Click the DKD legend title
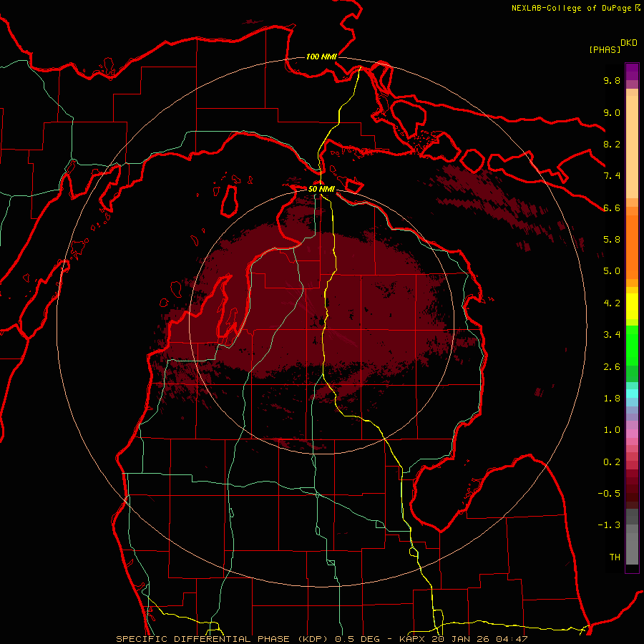 (629, 42)
